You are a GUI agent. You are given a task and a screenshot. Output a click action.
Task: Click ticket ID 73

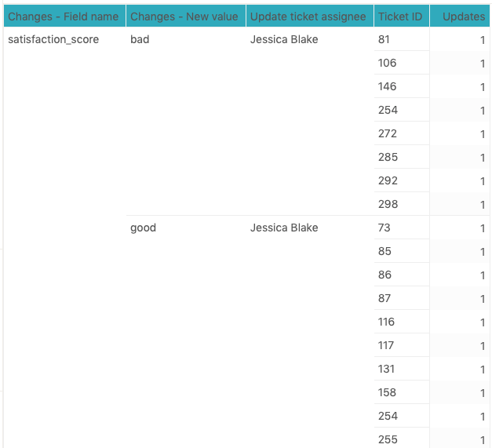tap(384, 228)
